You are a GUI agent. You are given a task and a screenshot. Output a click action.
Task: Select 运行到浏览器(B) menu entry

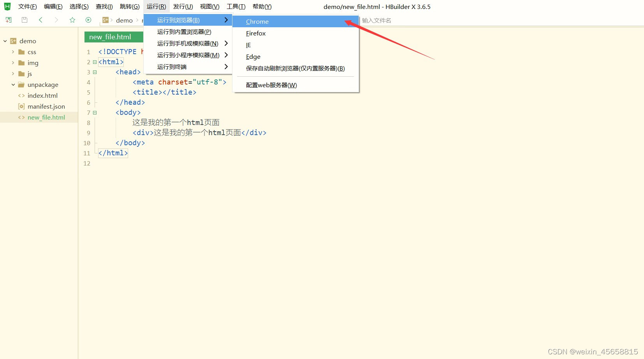[x=188, y=20]
